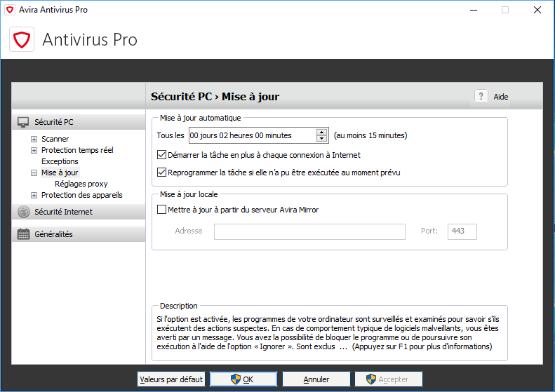
Task: Click the calendar icon beside Généralités
Action: click(23, 234)
